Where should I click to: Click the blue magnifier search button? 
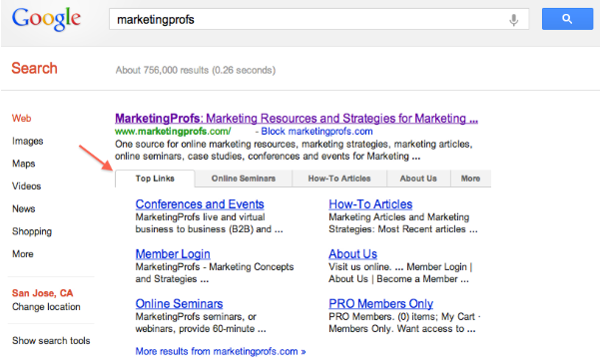(x=567, y=19)
